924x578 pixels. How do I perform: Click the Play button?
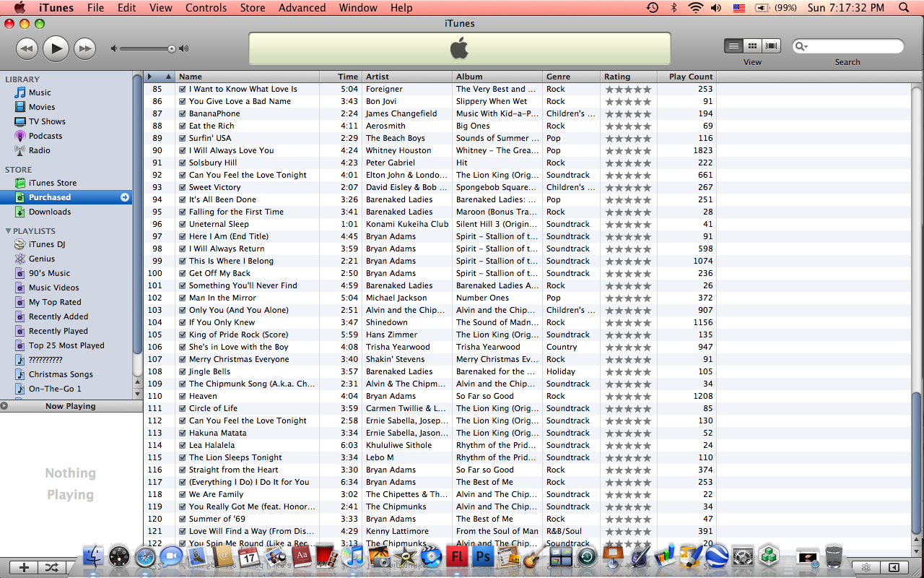point(56,48)
